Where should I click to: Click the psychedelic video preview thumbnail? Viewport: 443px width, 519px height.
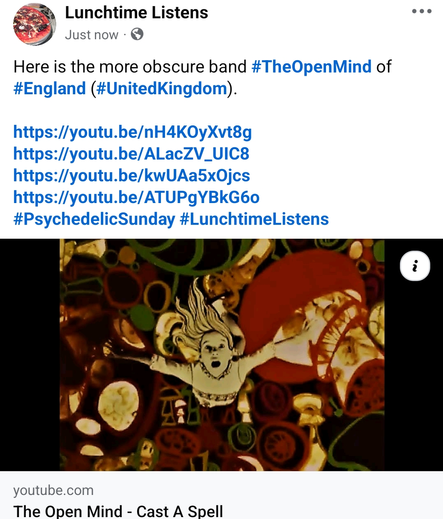222,355
